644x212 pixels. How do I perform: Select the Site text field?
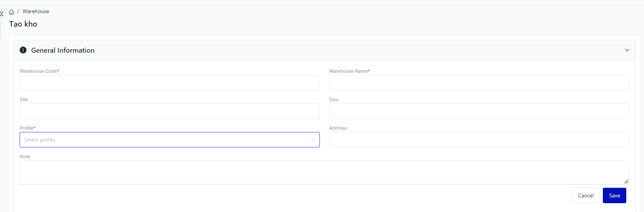coord(169,111)
